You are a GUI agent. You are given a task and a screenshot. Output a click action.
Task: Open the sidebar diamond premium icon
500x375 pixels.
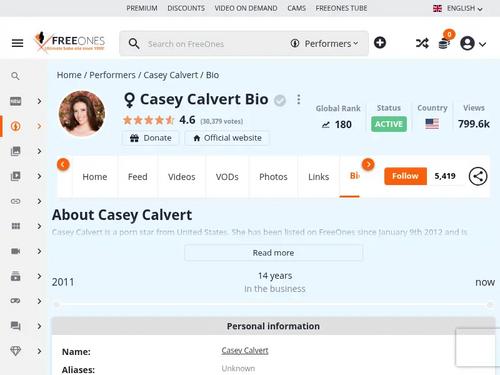point(16,351)
